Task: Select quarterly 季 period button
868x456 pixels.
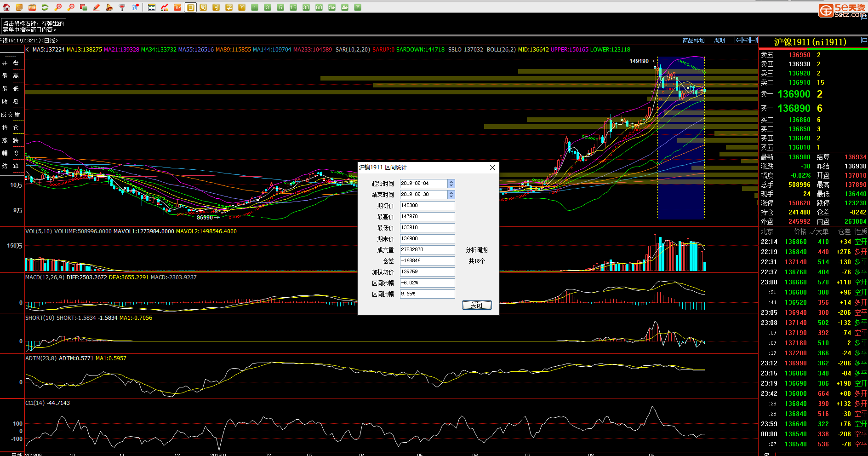Action: (229, 7)
